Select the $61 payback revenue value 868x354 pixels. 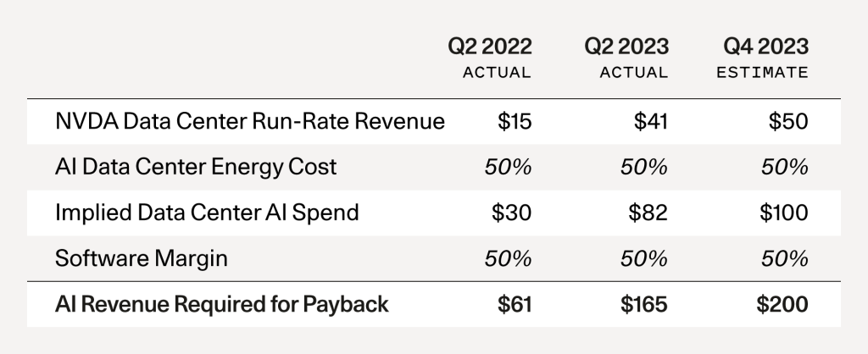pyautogui.click(x=515, y=305)
